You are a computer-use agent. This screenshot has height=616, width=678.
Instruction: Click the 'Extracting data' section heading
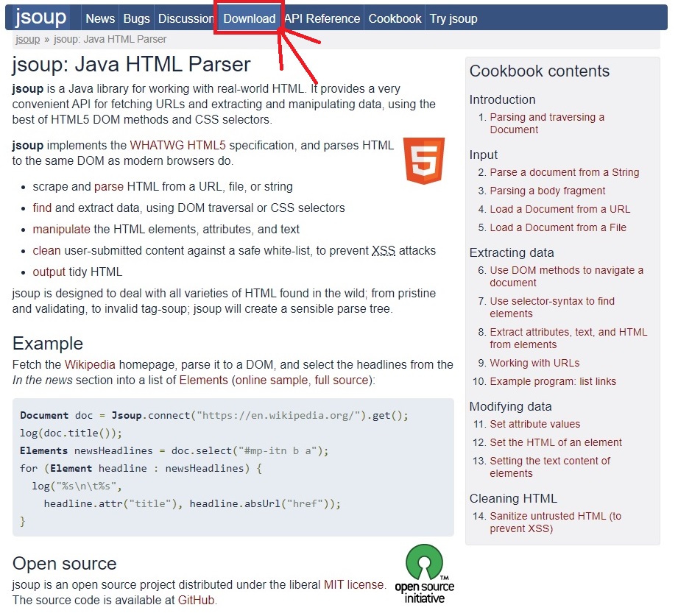512,252
